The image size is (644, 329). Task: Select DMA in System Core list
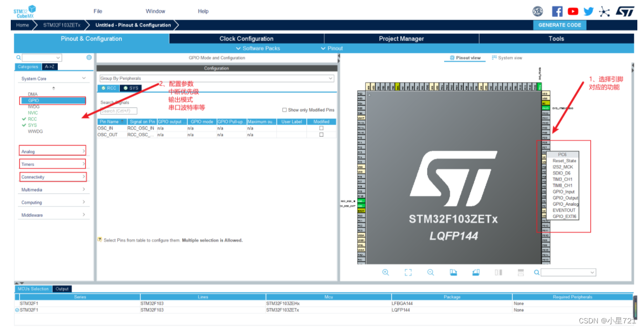(33, 94)
